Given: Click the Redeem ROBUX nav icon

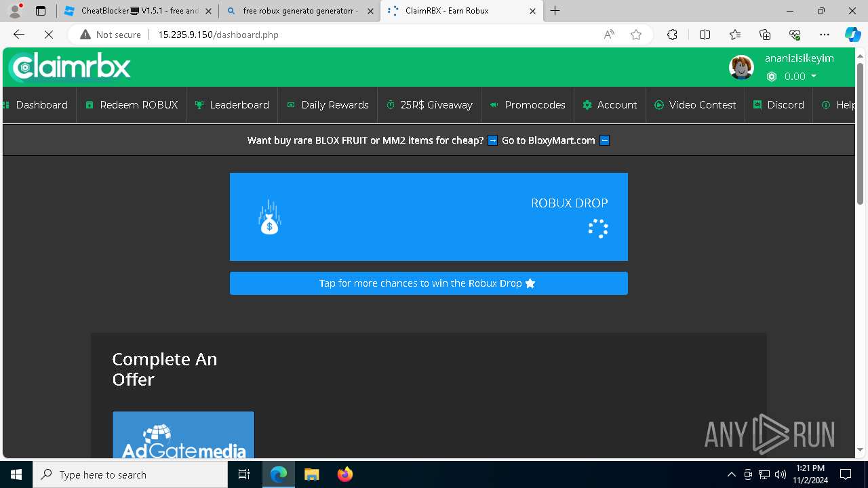Looking at the screenshot, I should 90,105.
